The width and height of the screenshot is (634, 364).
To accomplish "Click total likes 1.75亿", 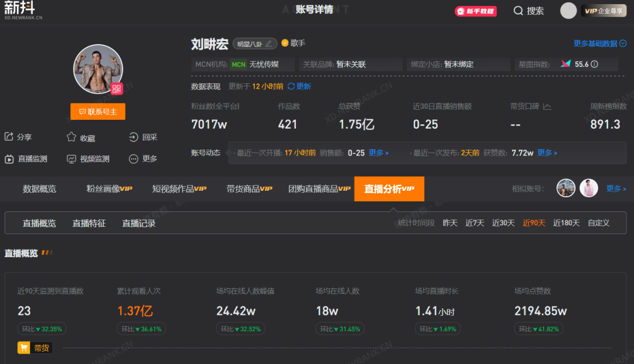I will (356, 124).
